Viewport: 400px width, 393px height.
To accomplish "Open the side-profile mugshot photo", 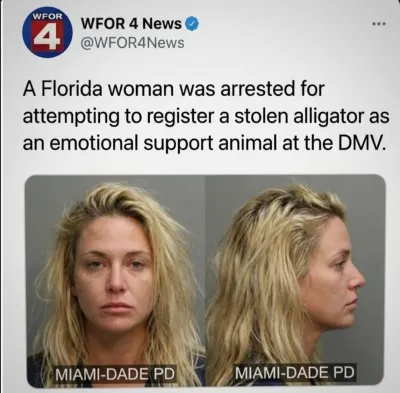I will pos(295,281).
